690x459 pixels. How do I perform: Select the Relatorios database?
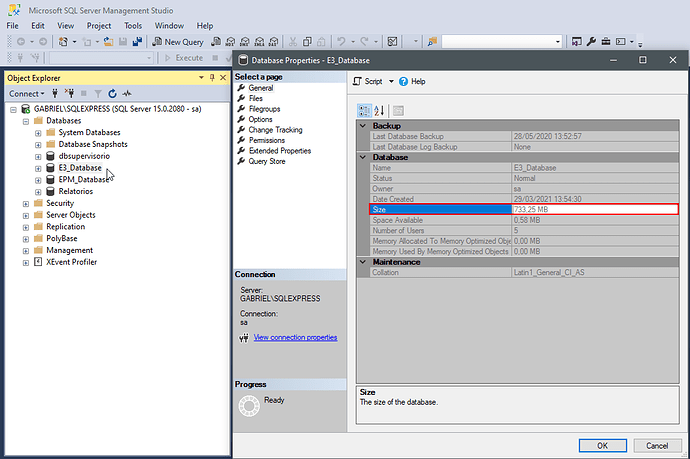pos(76,191)
